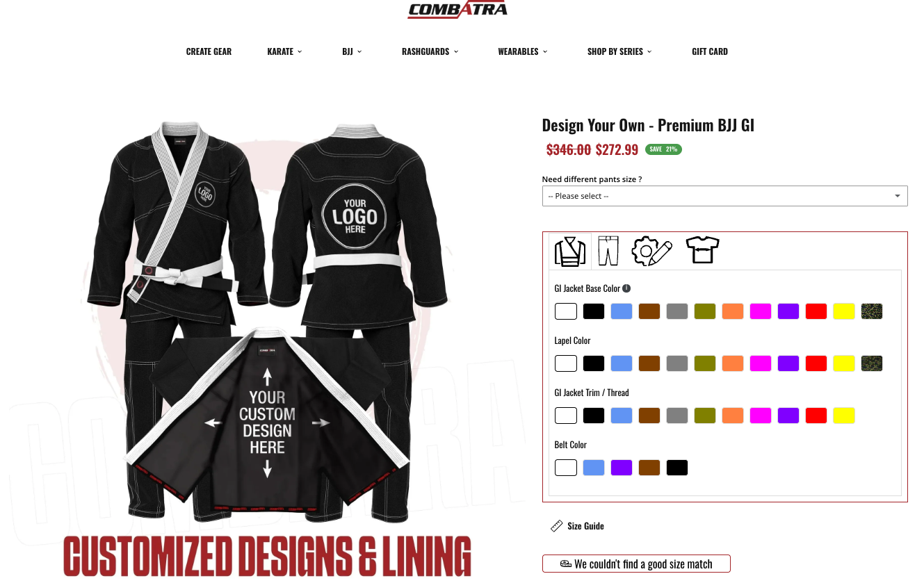
Task: Open the different pants size dropdown
Action: (x=725, y=196)
